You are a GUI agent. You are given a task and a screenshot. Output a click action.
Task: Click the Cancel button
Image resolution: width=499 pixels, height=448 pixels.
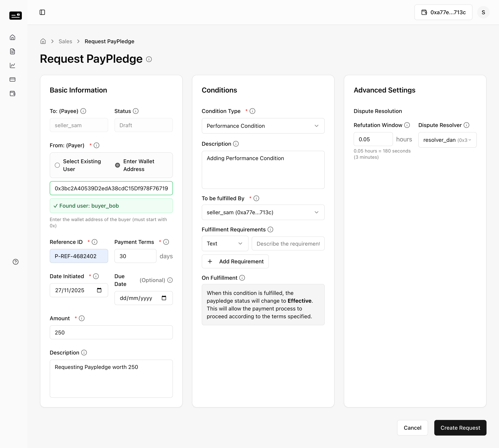click(x=412, y=428)
